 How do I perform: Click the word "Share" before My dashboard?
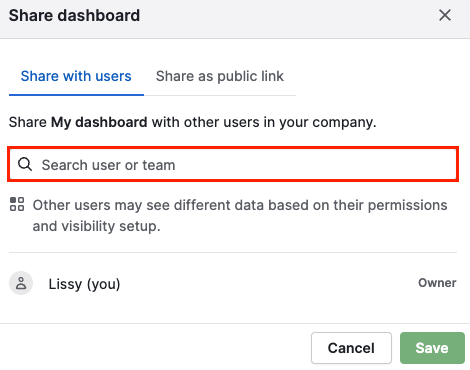coord(28,122)
